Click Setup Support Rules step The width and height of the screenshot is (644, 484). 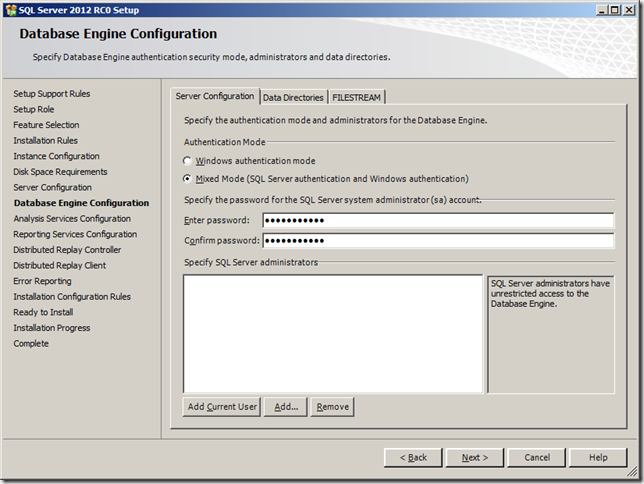pyautogui.click(x=52, y=94)
